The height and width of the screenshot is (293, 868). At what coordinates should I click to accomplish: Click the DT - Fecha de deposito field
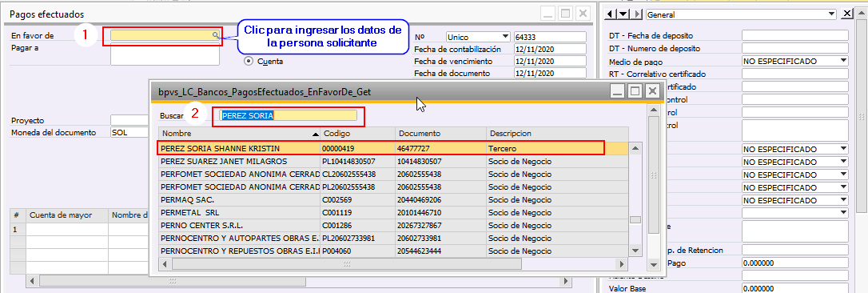[x=795, y=35]
